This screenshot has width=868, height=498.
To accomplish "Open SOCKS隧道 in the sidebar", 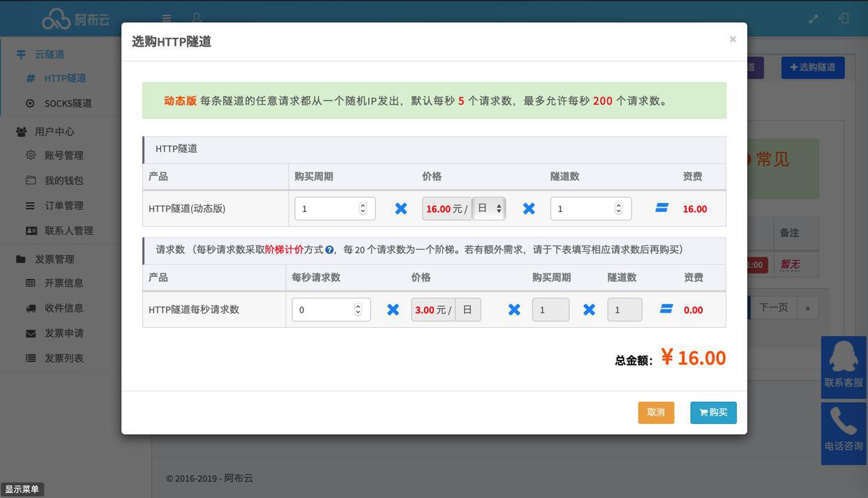I will (68, 103).
